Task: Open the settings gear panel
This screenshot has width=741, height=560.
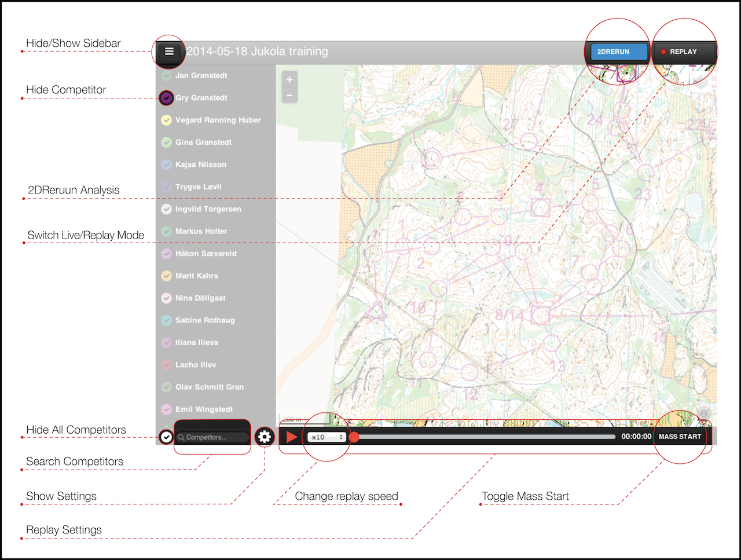Action: coord(265,437)
